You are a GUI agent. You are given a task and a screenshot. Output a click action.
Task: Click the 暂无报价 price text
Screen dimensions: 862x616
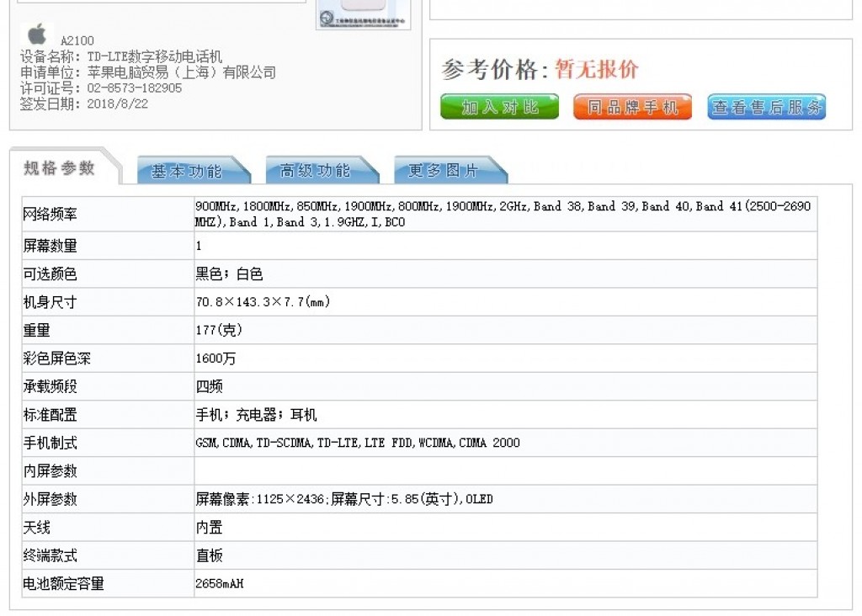tap(596, 70)
